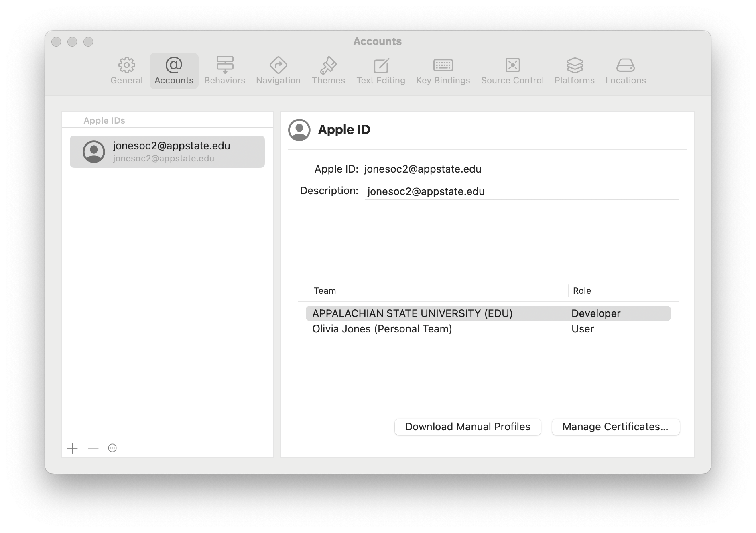
Task: Click the Apple ID value jonesoc2@appstate.edu
Action: [423, 169]
